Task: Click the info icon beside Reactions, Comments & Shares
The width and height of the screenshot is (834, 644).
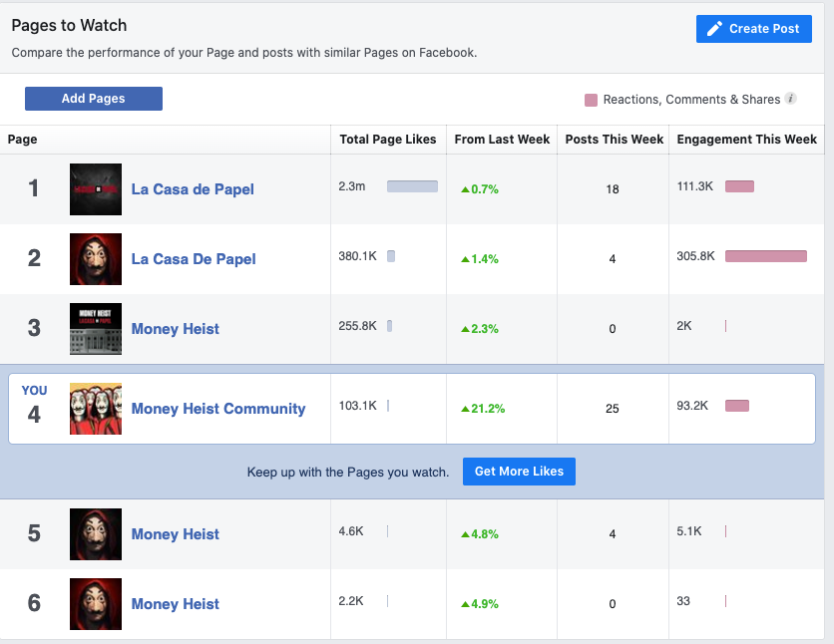Action: pyautogui.click(x=791, y=99)
